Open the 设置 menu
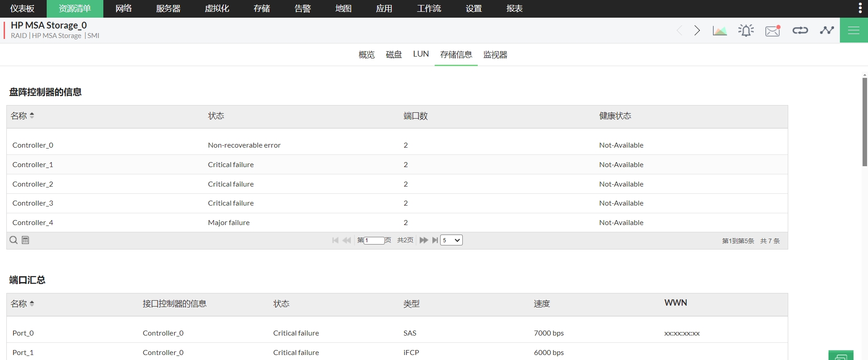This screenshot has height=360, width=868. point(474,9)
